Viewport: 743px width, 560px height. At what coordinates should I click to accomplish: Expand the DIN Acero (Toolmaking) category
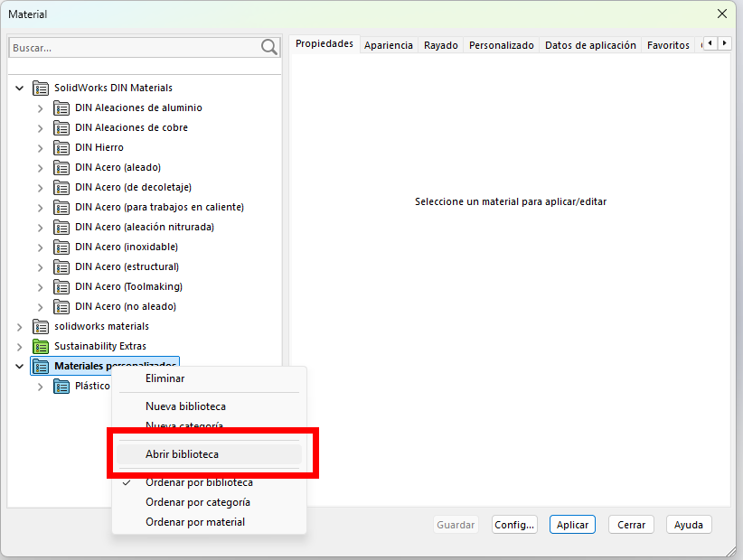tap(40, 286)
